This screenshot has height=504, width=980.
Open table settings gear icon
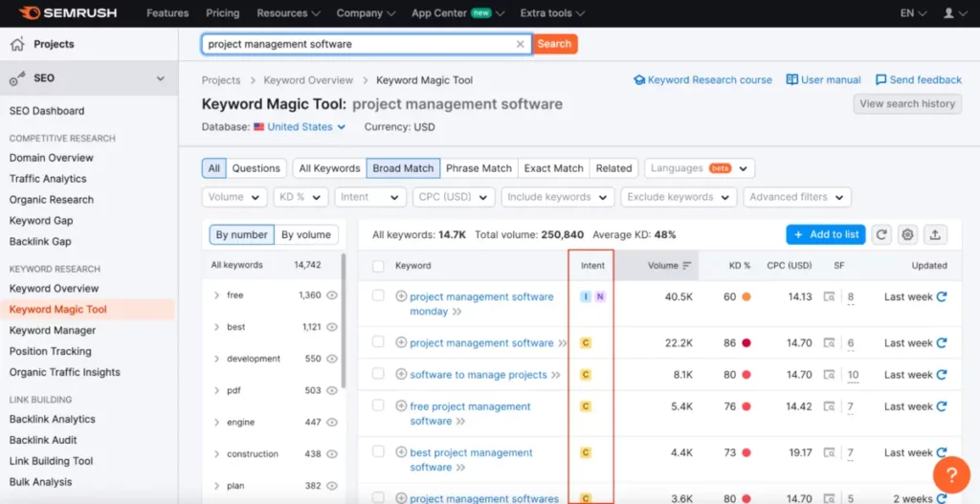pyautogui.click(x=907, y=235)
